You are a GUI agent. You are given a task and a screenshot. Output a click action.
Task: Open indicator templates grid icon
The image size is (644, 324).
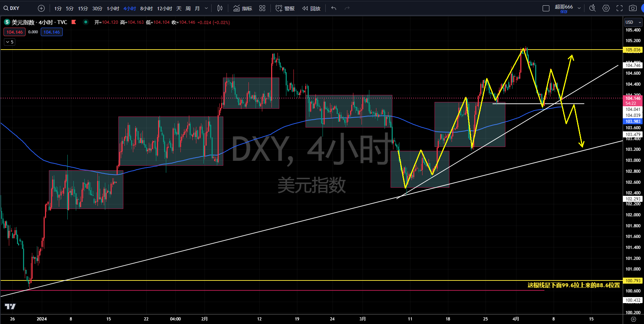(262, 8)
